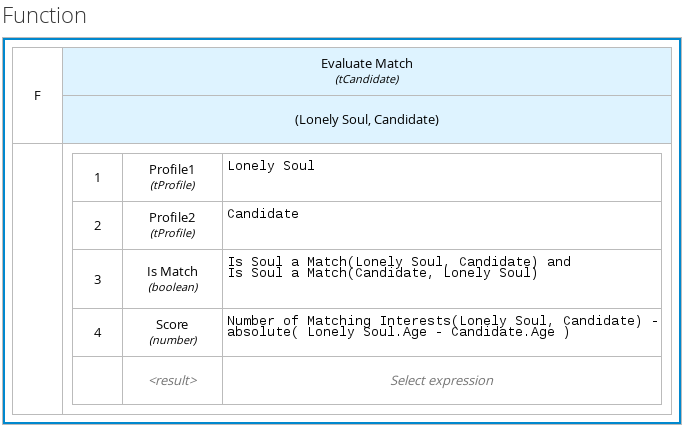688x430 pixels.
Task: Click the Is Match boolean name cell
Action: (172, 278)
